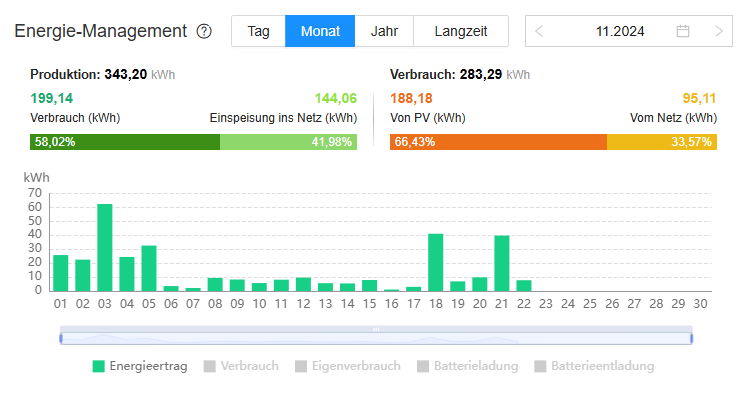Click the day 21 energy bar
This screenshot has width=755, height=395.
pyautogui.click(x=502, y=263)
